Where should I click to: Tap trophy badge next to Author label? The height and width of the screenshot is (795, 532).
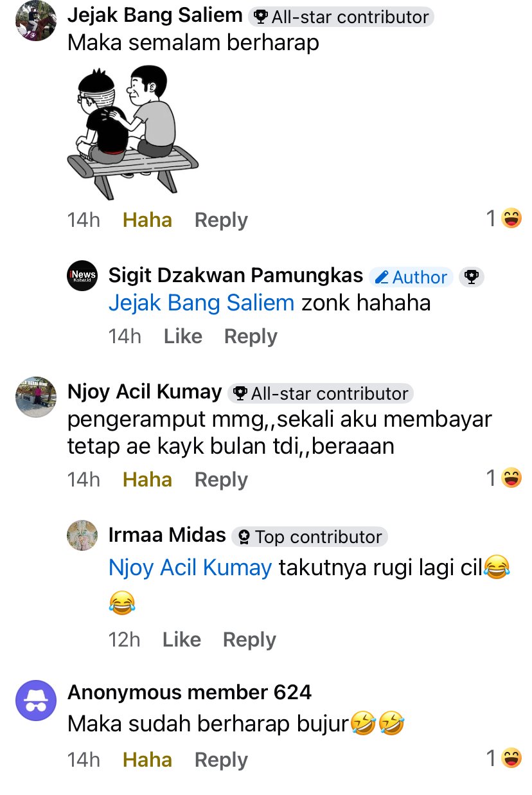[472, 277]
